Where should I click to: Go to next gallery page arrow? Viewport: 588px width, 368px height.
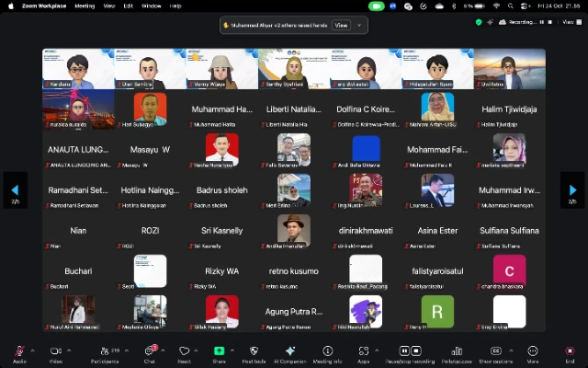coord(571,190)
